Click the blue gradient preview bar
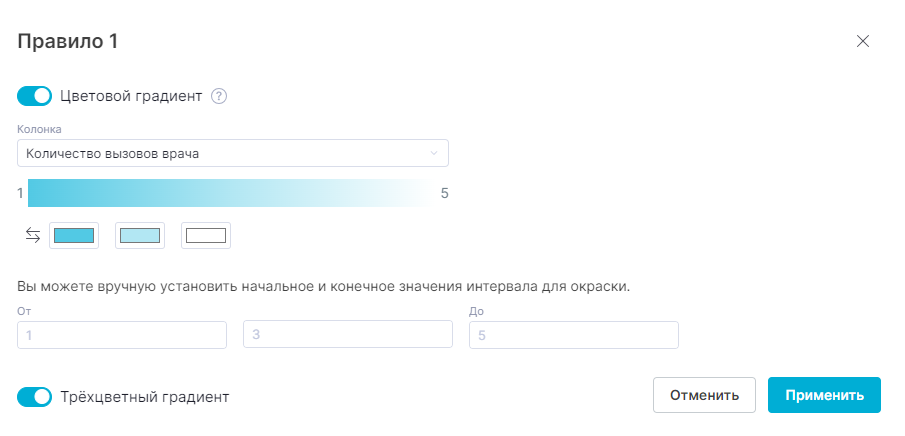The width and height of the screenshot is (905, 436). tap(228, 193)
